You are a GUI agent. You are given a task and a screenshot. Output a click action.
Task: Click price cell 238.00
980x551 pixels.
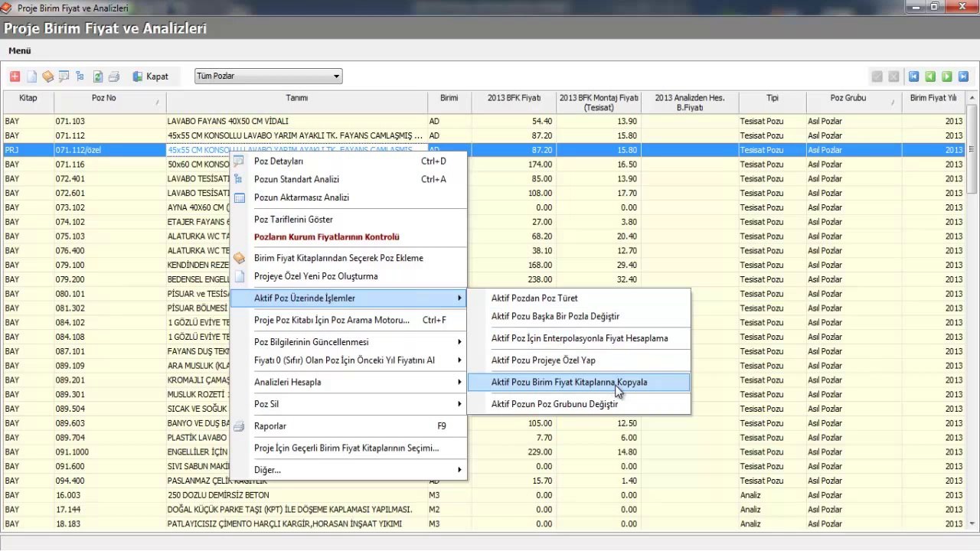tap(514, 279)
